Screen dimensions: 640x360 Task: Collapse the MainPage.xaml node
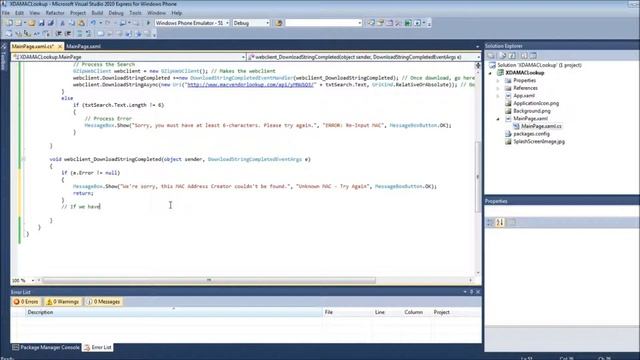click(x=498, y=119)
